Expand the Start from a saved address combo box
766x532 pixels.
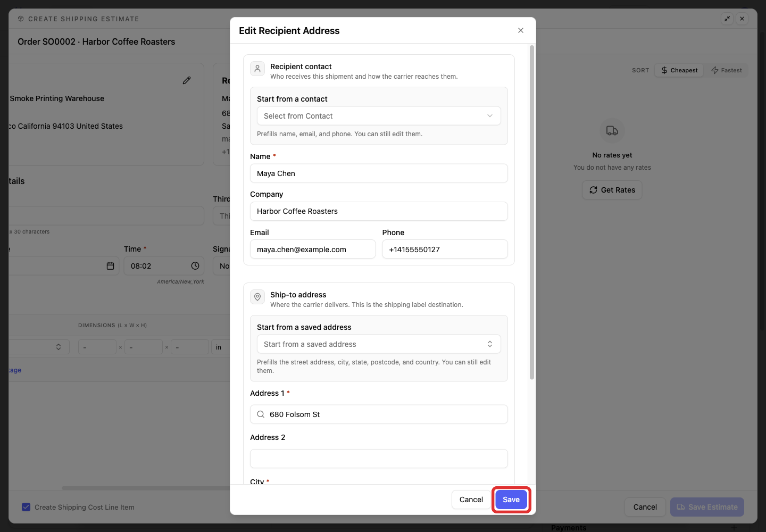(379, 344)
